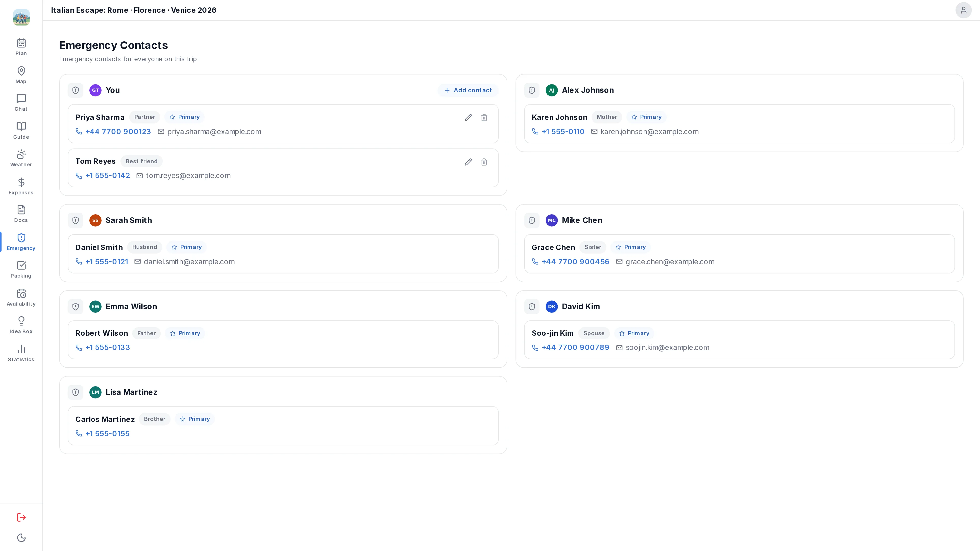Click the logout icon at the bottom of the sidebar
This screenshot has height=551, width=980.
[x=21, y=517]
